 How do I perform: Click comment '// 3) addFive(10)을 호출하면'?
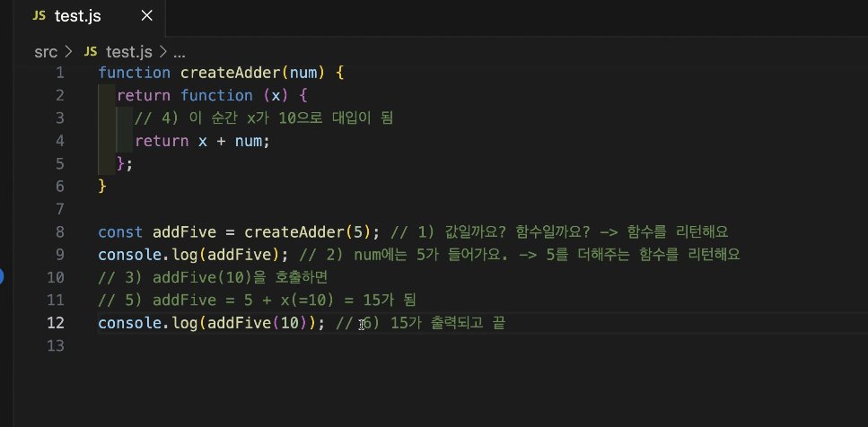tap(213, 277)
